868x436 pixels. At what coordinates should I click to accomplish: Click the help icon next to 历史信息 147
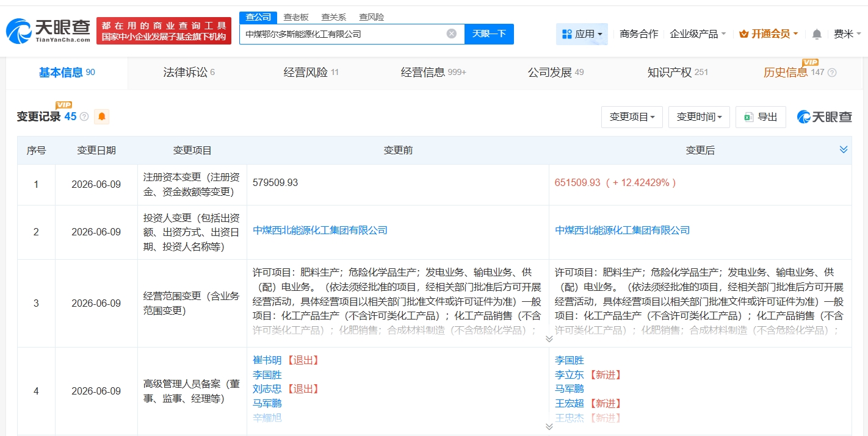pyautogui.click(x=832, y=73)
